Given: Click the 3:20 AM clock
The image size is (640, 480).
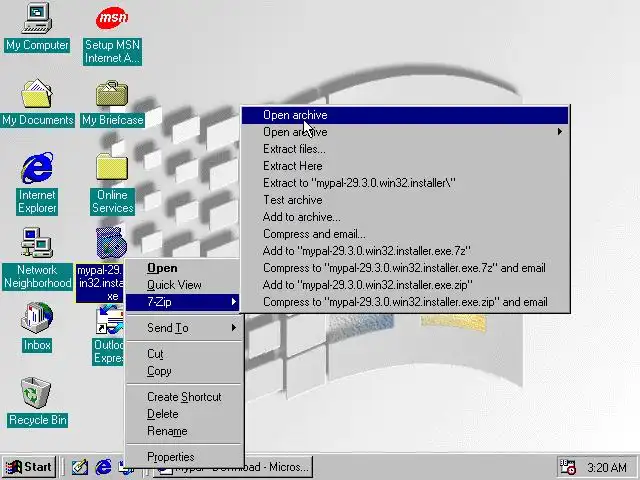Looking at the screenshot, I should click(x=607, y=467).
